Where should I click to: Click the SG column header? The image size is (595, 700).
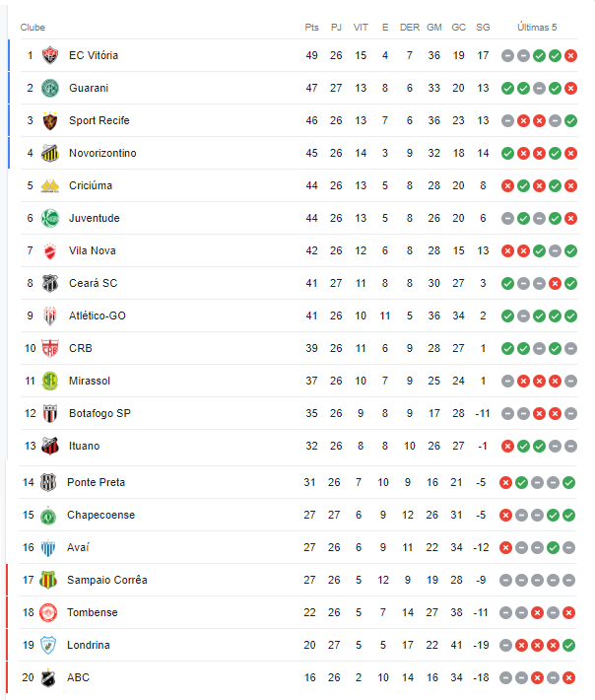483,27
